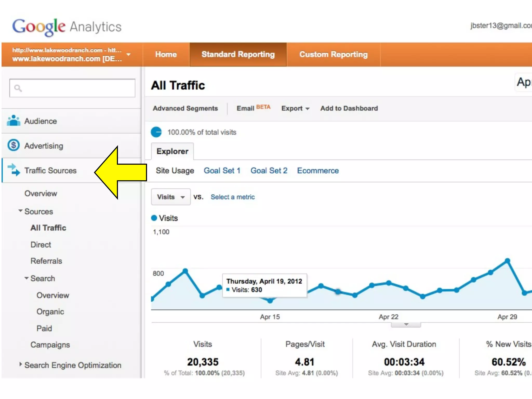Viewport: 532px width, 399px height.
Task: Expand Search Engine Optimization section
Action: coord(21,364)
